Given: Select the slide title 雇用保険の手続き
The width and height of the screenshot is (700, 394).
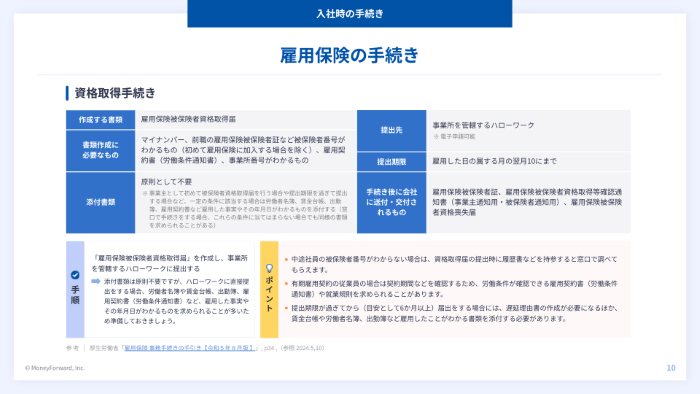Looking at the screenshot, I should point(350,55).
